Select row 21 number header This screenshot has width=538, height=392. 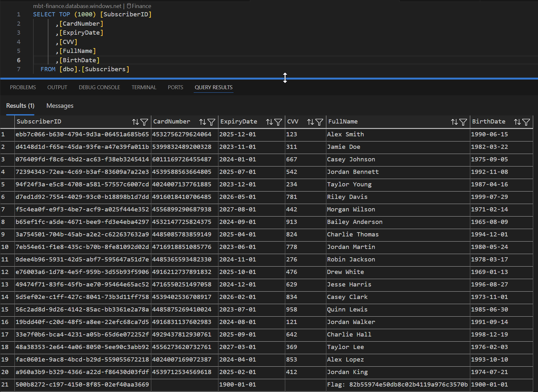pyautogui.click(x=5, y=384)
